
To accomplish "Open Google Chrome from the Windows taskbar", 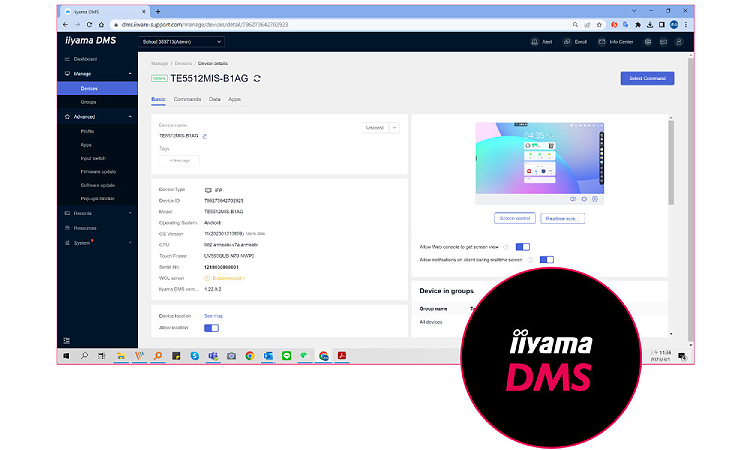I will pyautogui.click(x=250, y=356).
